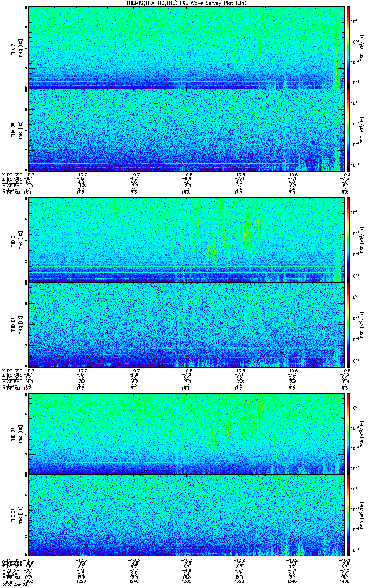The image size is (368, 588).
Task: Click the 1400 time tick label
Action: click(343, 580)
